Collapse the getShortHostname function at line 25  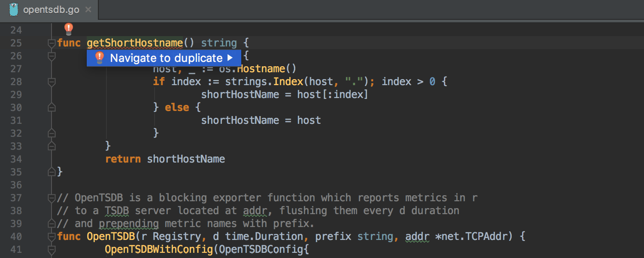[x=52, y=43]
